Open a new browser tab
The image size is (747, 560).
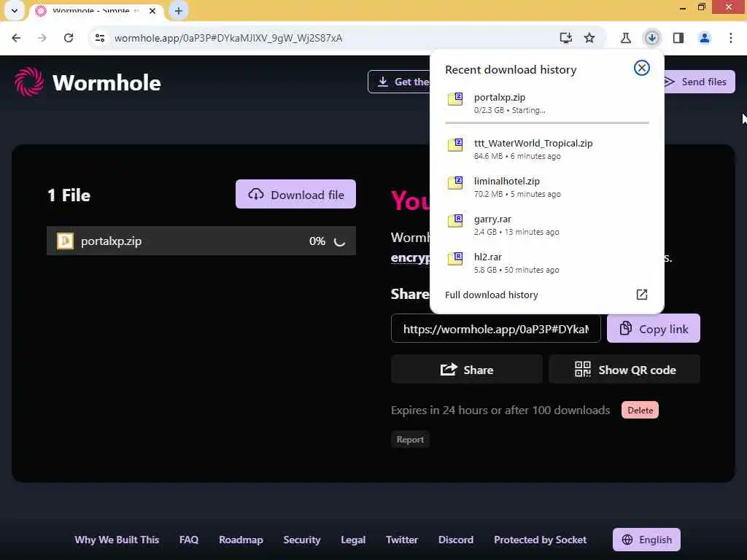179,10
